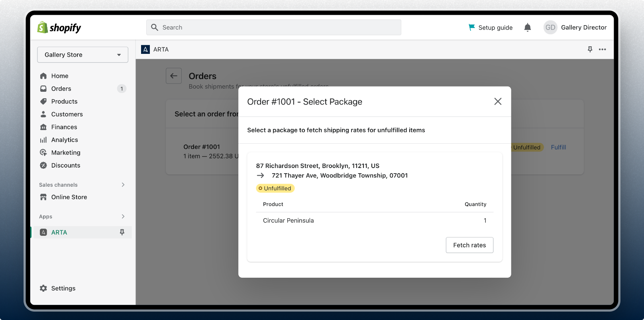The image size is (644, 320).
Task: Open Orders in the sidebar
Action: 61,89
